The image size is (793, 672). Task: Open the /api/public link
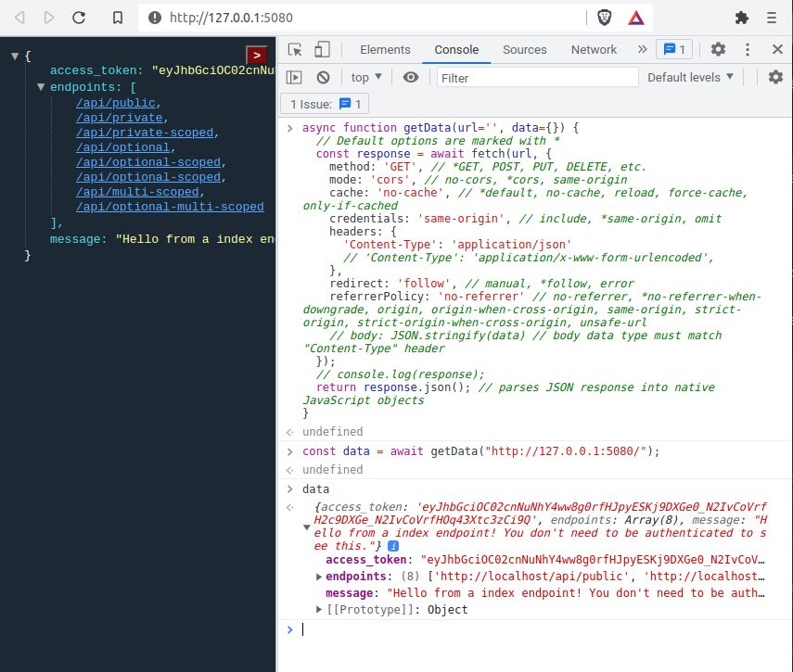click(115, 103)
